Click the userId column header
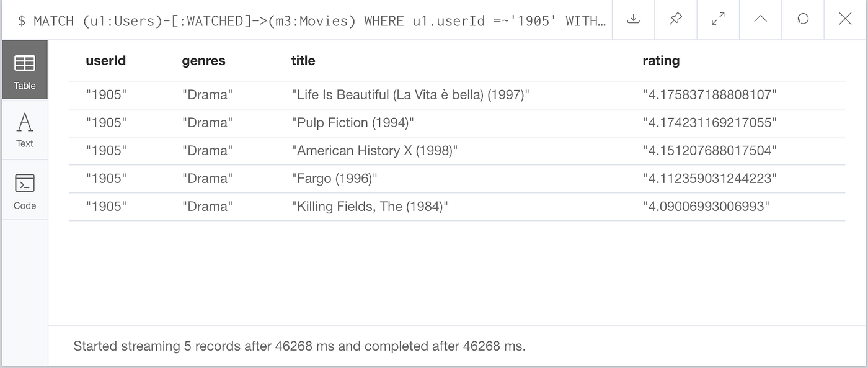868x368 pixels. coord(105,60)
